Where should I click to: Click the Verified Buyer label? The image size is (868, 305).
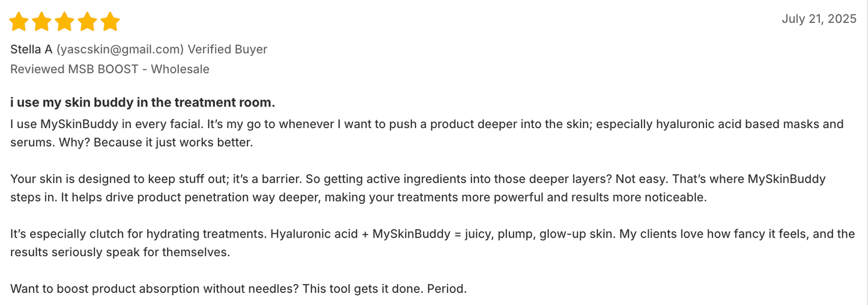tap(228, 49)
